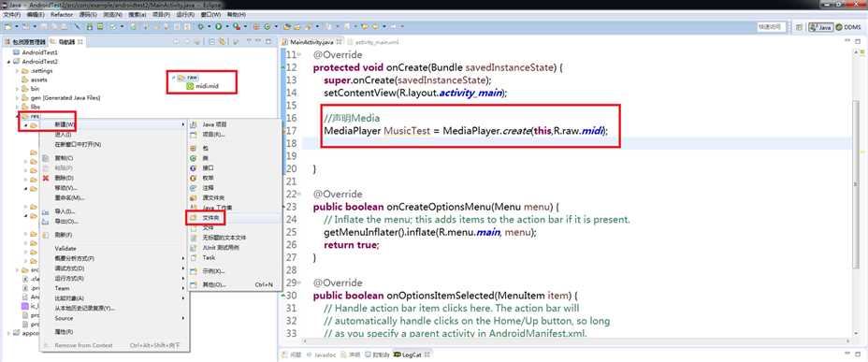This screenshot has width=868, height=362.
Task: Open the 编辑(E) menu
Action: (x=35, y=14)
